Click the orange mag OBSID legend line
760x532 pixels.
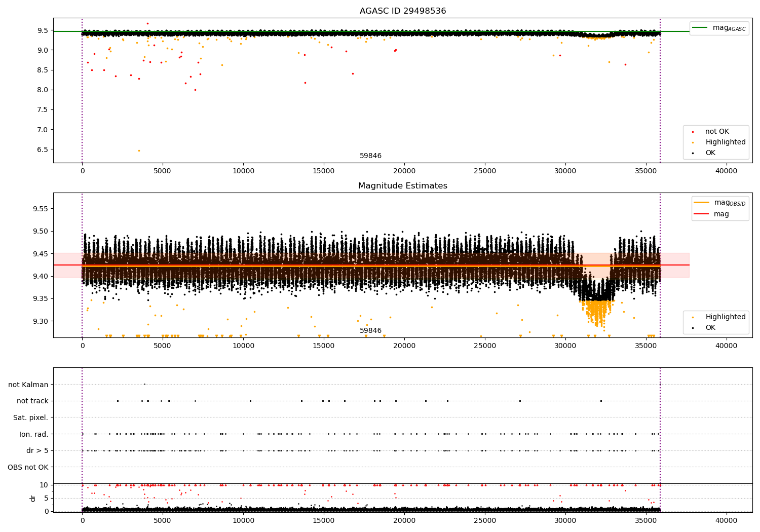point(701,203)
